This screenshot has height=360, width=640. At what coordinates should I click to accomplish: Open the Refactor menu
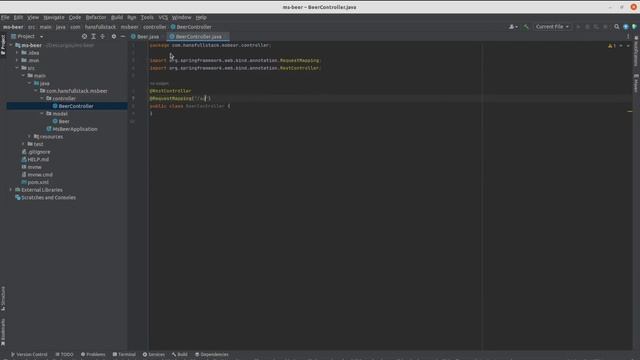pyautogui.click(x=96, y=18)
